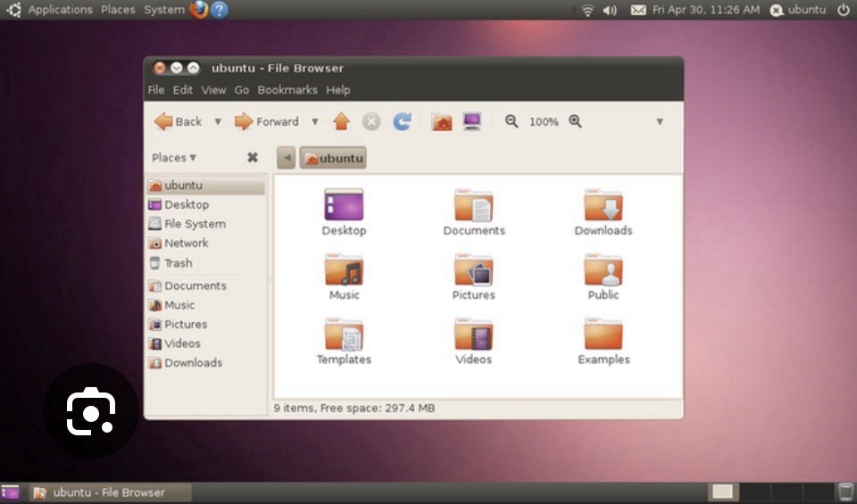Click the Show Desktop panel icon

coord(10,492)
